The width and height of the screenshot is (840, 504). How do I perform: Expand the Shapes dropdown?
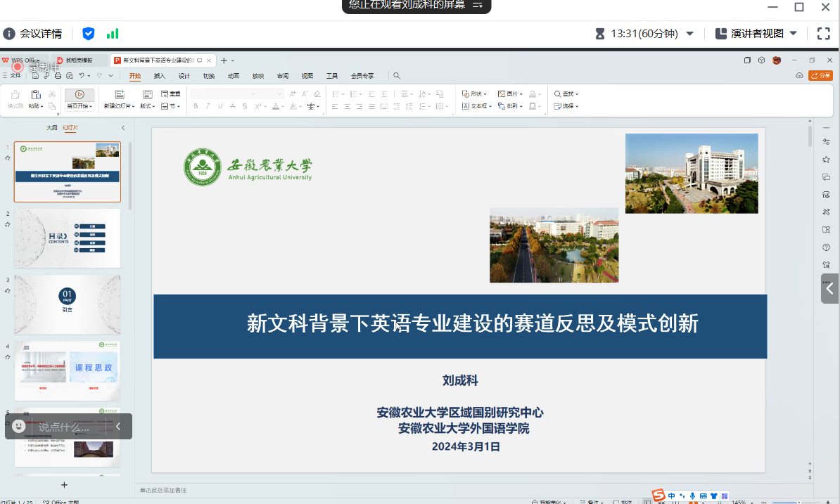point(475,93)
